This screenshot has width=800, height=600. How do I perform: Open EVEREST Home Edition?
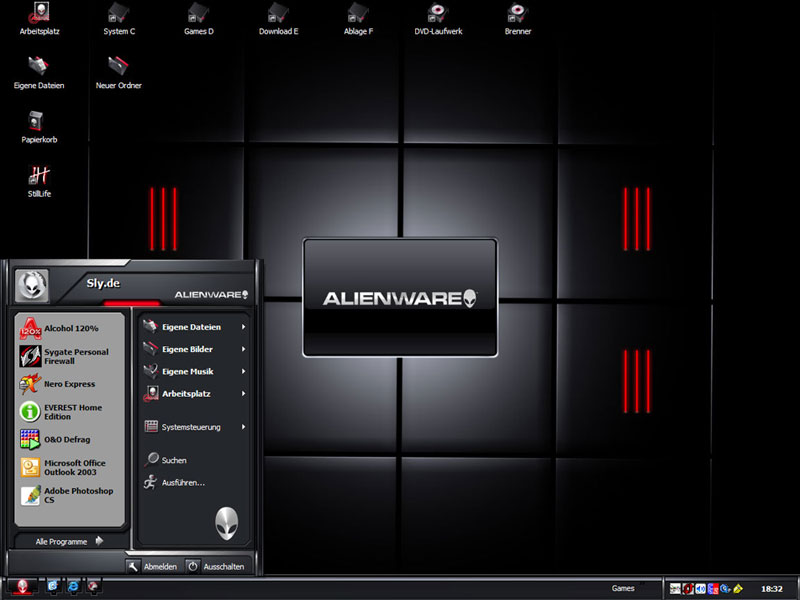tap(69, 412)
